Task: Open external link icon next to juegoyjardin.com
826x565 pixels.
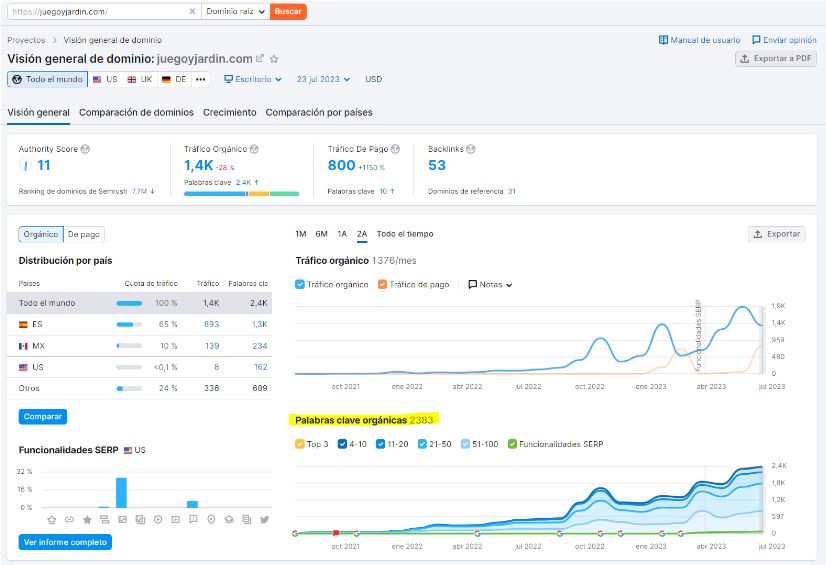Action: pos(260,58)
